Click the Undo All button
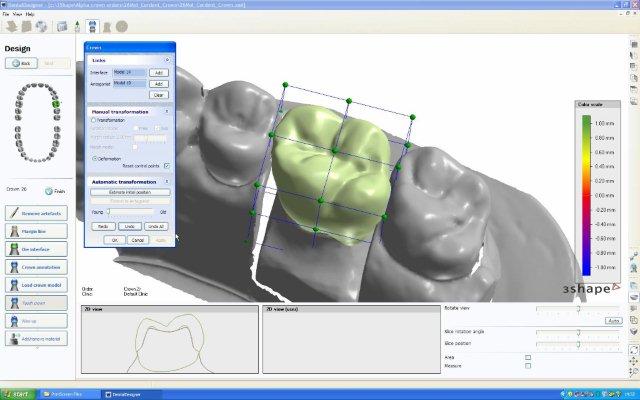This screenshot has height=400, width=640. (157, 227)
